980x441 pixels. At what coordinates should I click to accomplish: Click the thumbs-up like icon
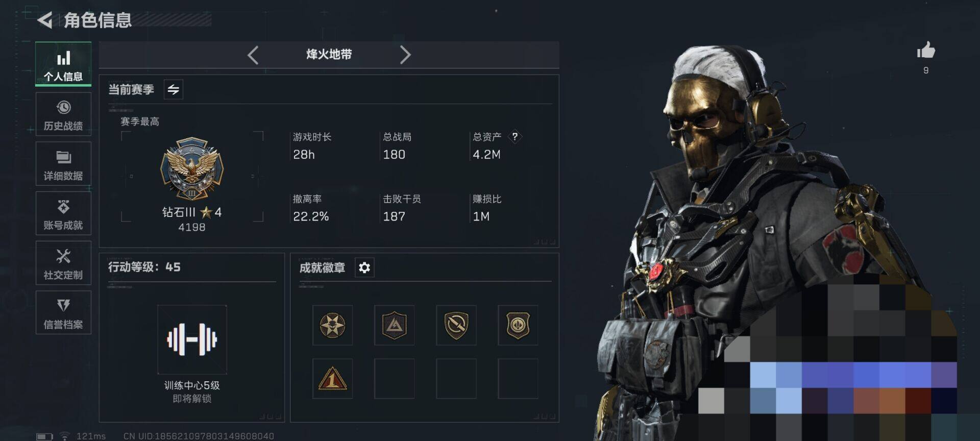(x=926, y=50)
